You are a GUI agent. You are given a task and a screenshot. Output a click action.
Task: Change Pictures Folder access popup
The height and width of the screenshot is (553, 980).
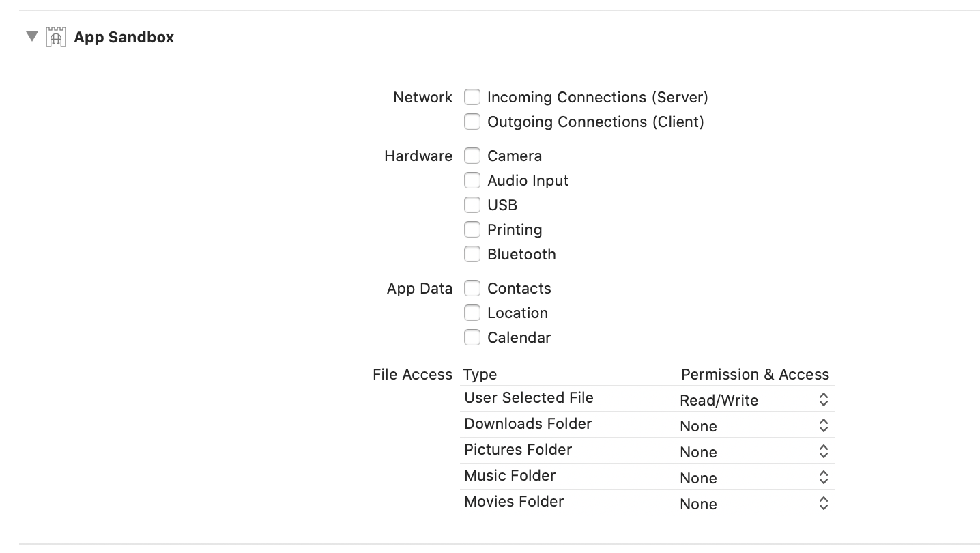755,452
